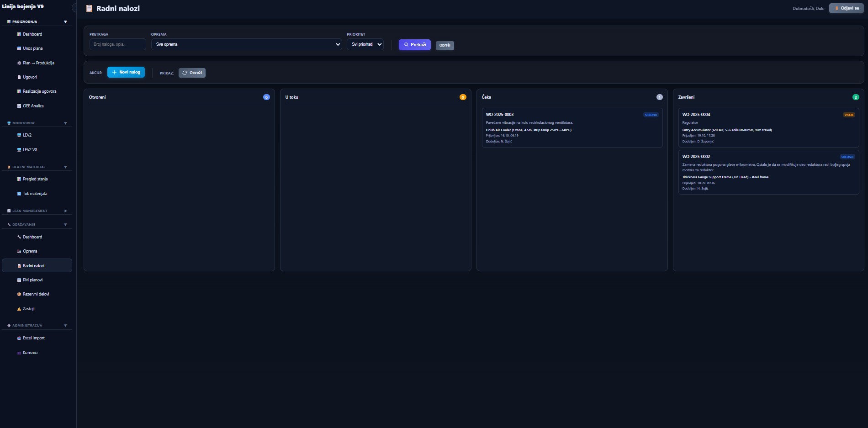Collapse the sidebar with top toggle

[x=74, y=8]
